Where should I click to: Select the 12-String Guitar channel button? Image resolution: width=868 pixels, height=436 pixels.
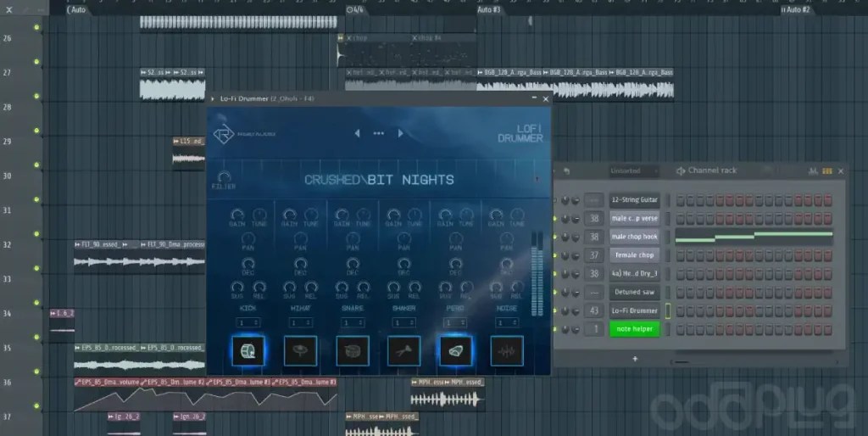coord(634,200)
